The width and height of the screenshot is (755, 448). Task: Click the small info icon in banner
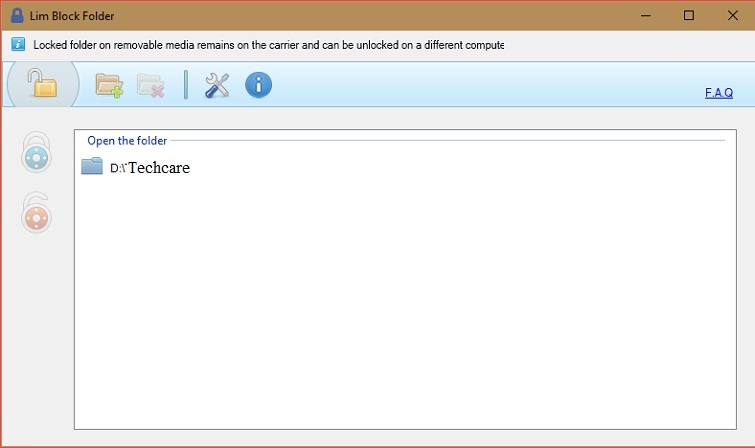(19, 45)
